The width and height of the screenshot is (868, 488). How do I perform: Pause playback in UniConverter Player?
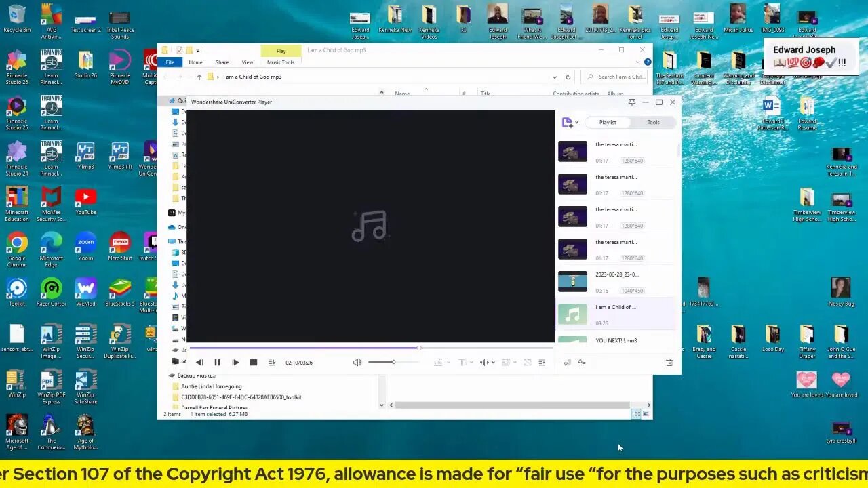(x=217, y=363)
